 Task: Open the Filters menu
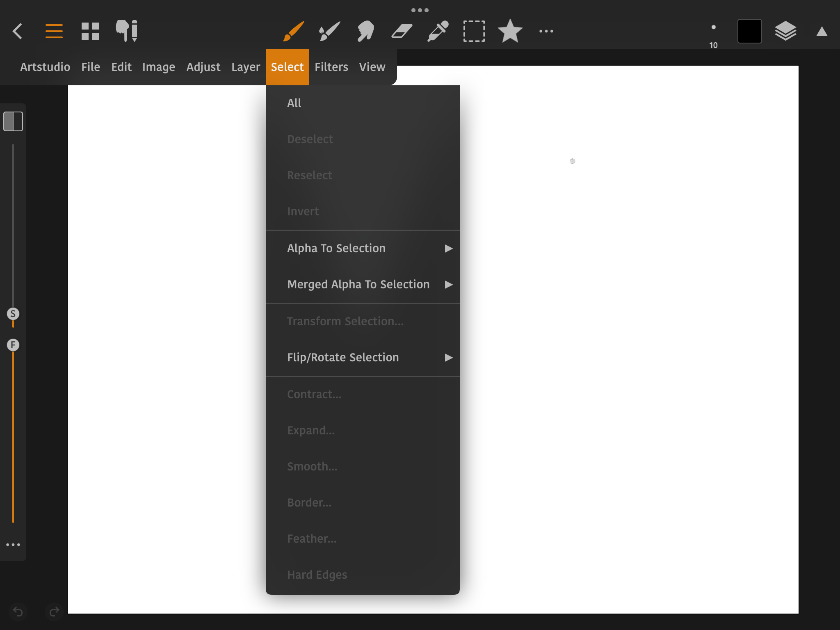coord(331,67)
